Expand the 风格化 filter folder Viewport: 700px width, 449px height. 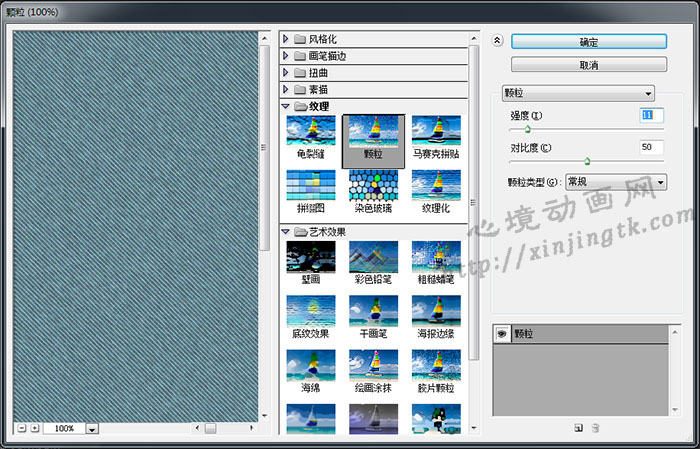287,39
